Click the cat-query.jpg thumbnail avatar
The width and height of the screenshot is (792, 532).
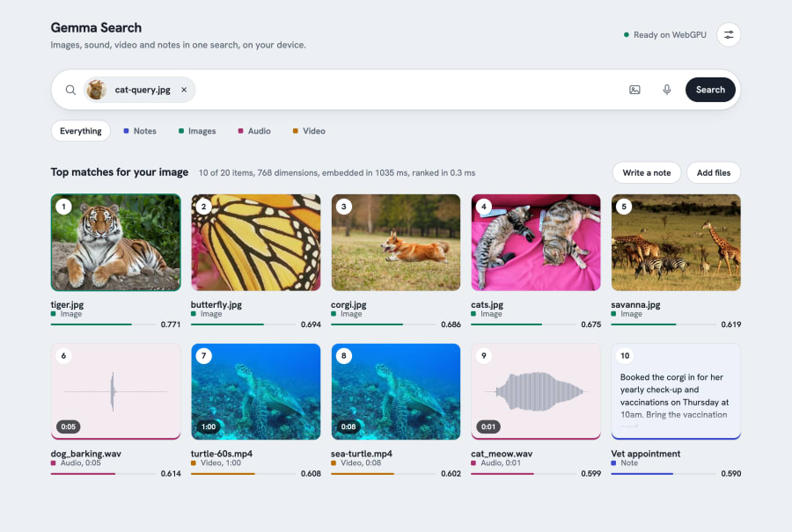97,90
